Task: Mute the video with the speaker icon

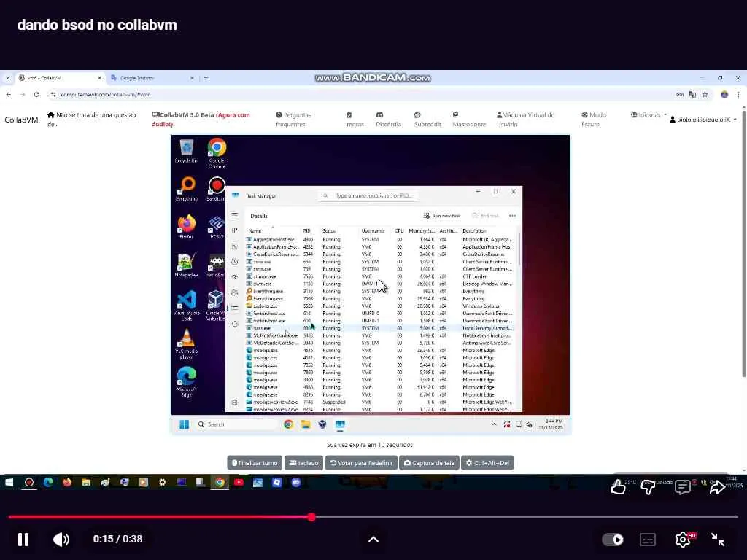Action: coord(61,539)
